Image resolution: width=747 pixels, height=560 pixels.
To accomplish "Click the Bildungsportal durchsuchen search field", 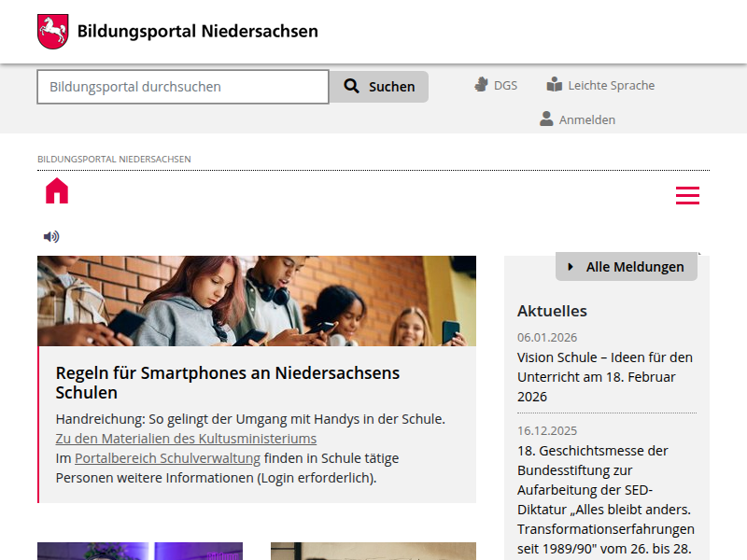I will [x=182, y=86].
